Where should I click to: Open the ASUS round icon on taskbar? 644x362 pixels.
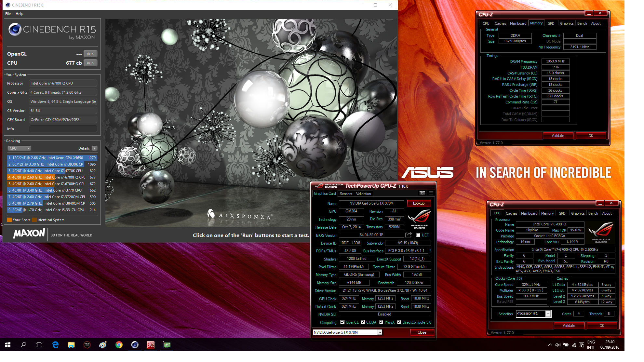(x=87, y=345)
